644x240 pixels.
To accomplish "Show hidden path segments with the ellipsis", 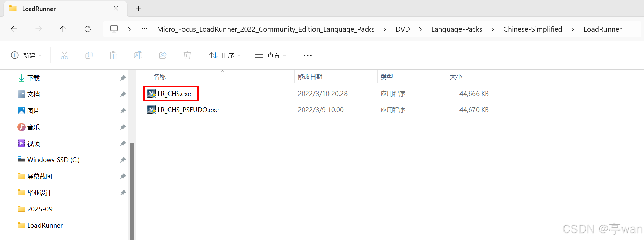I will tap(145, 29).
